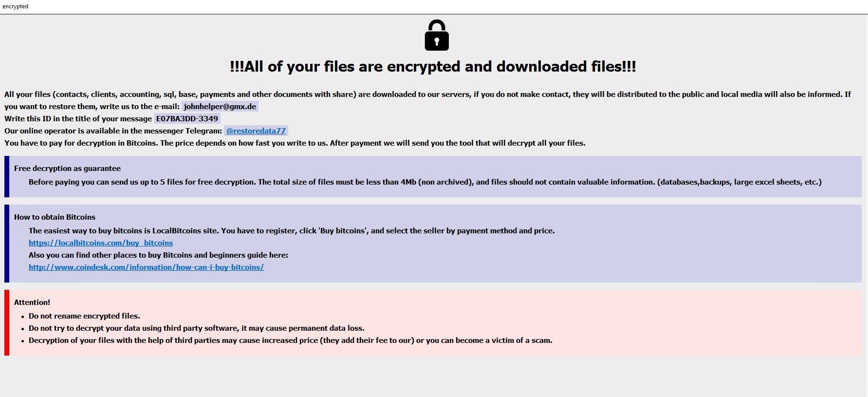Click the black padlock icon
This screenshot has height=397, width=868.
click(437, 35)
